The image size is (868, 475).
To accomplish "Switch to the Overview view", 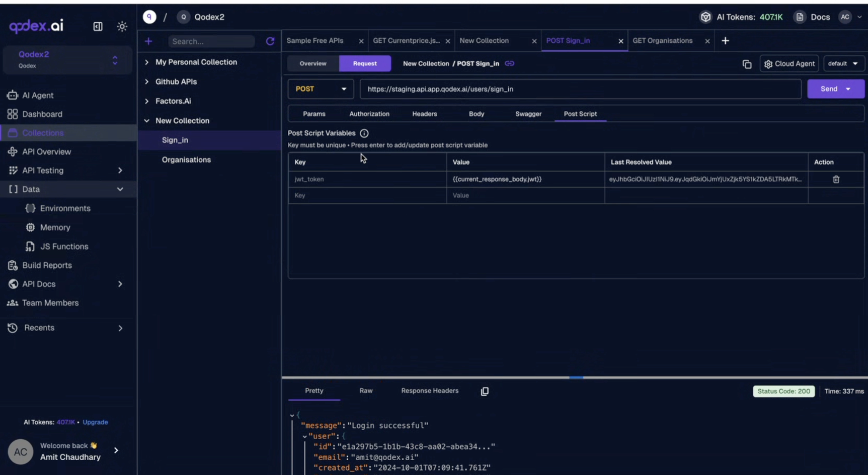I will tap(313, 64).
